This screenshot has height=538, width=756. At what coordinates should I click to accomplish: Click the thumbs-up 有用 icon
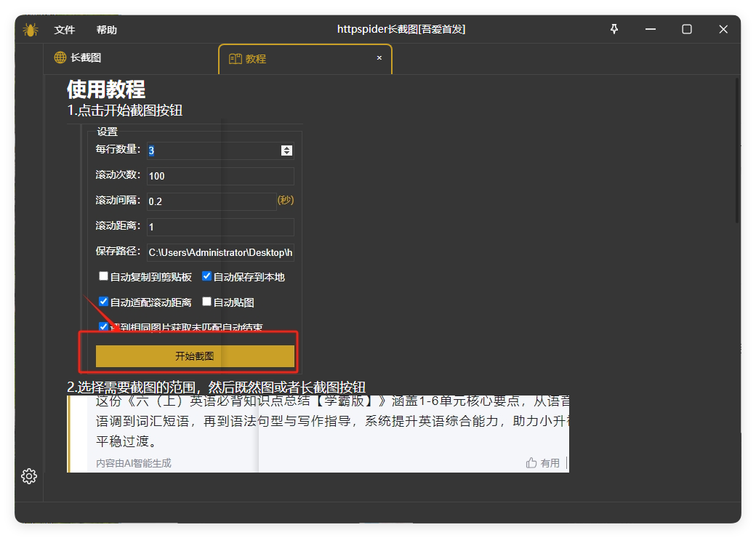pos(531,463)
